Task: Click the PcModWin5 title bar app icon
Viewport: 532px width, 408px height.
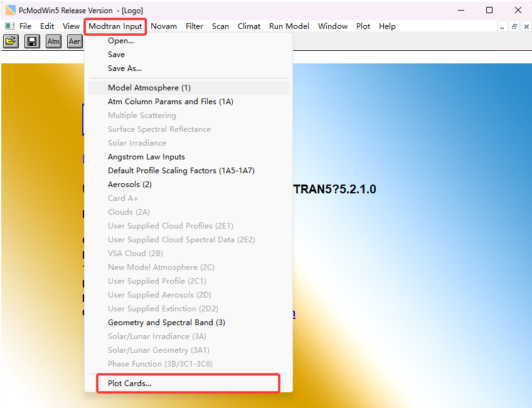Action: click(11, 10)
